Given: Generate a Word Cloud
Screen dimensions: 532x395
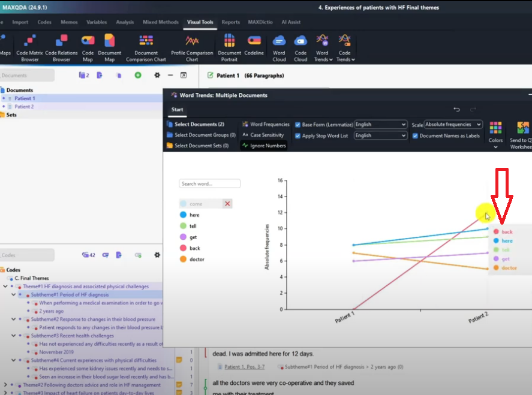Looking at the screenshot, I should tap(279, 48).
